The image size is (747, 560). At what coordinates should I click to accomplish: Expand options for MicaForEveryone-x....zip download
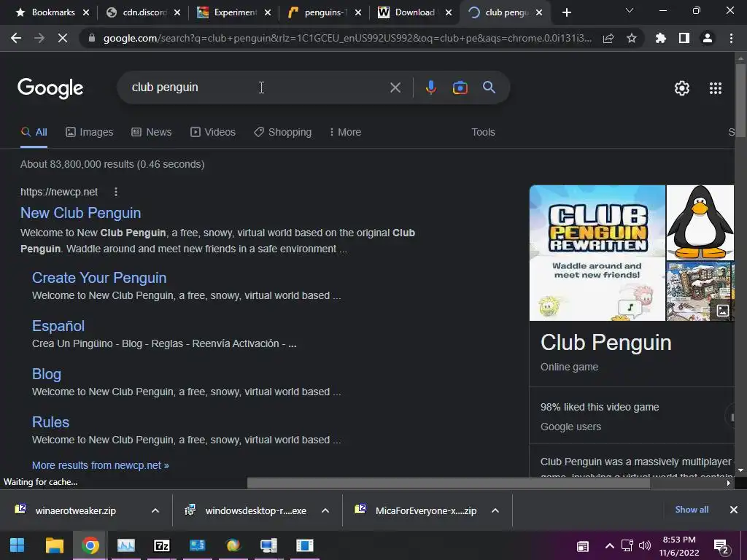(x=495, y=510)
